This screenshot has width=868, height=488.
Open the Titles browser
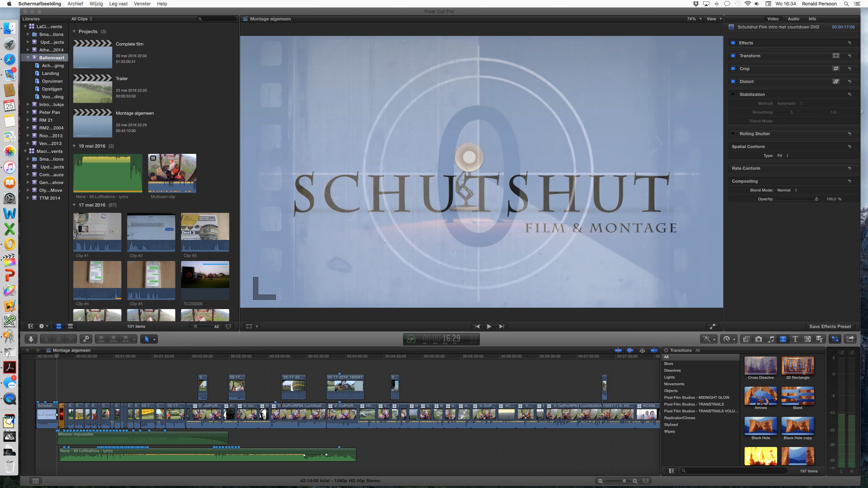(795, 339)
